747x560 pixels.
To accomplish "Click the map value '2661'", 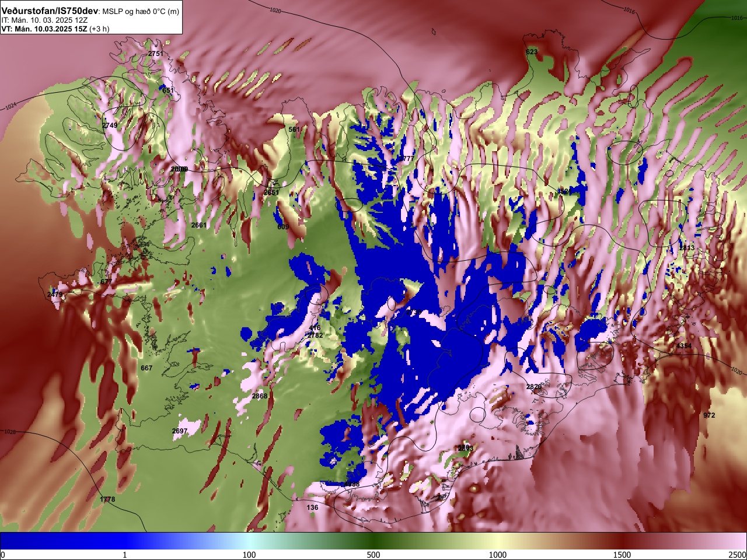I will pyautogui.click(x=199, y=225).
